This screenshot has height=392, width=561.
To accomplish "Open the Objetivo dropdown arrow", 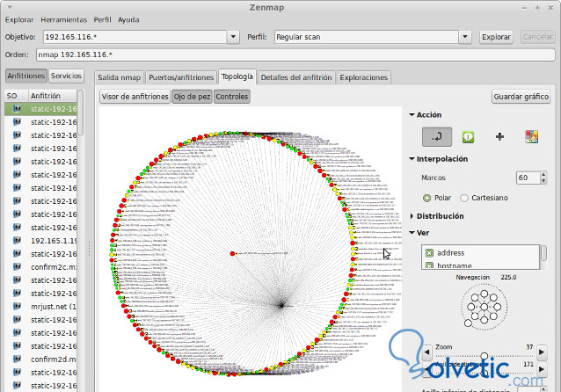I will pyautogui.click(x=233, y=37).
